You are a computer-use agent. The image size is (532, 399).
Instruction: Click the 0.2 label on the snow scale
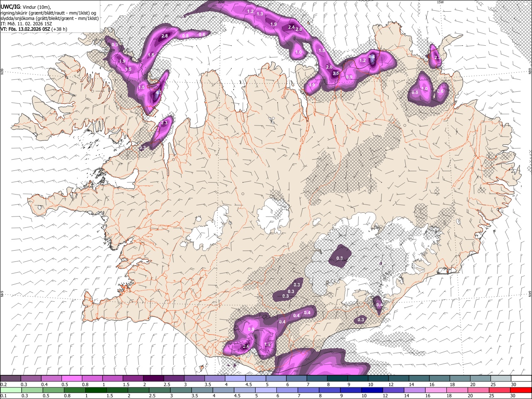pos(3,385)
